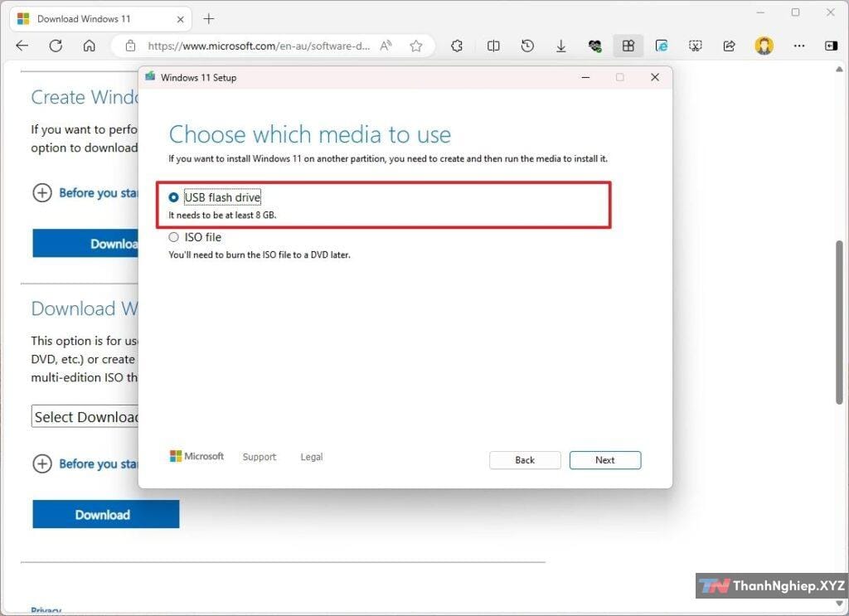Close the Windows 11 Setup dialog
Screen dimensions: 849x616
pyautogui.click(x=655, y=77)
